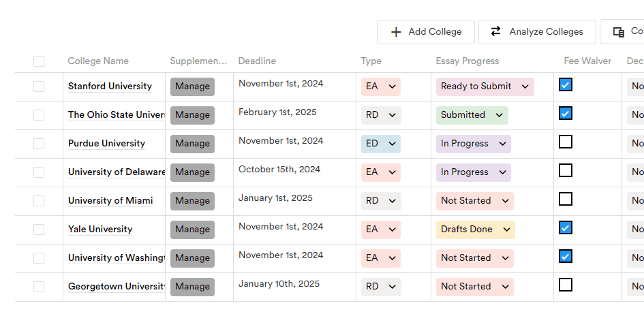
Task: Expand University of Miami's Not Started dropdown
Action: click(x=475, y=201)
